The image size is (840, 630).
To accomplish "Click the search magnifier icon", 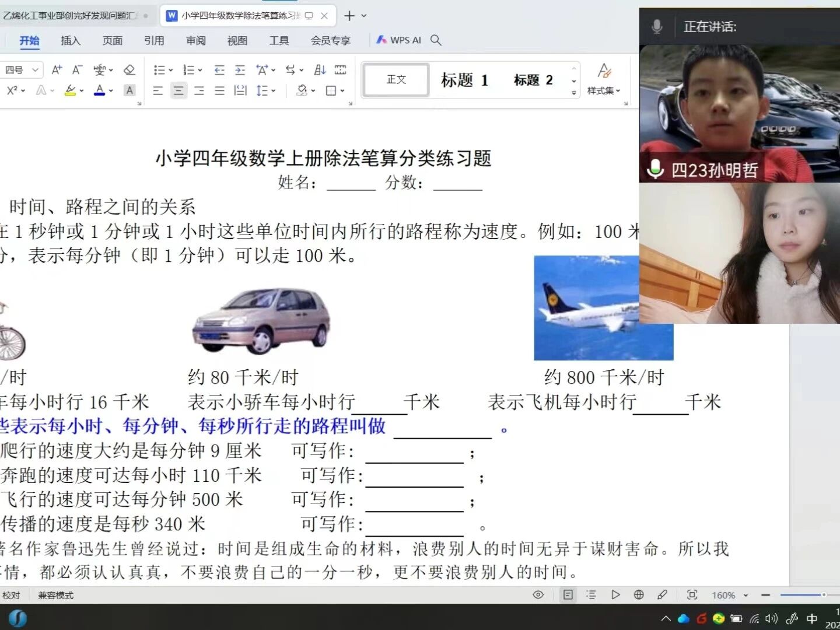I will tap(436, 40).
